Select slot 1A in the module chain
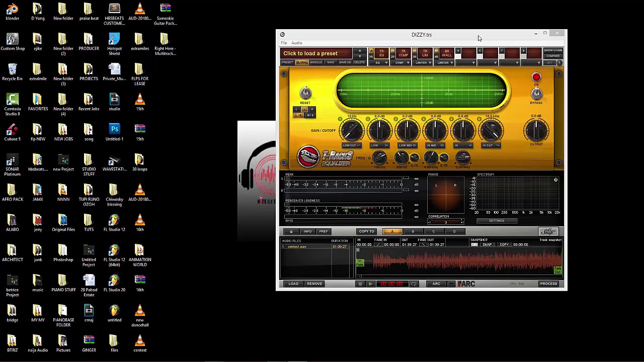 click(x=371, y=51)
